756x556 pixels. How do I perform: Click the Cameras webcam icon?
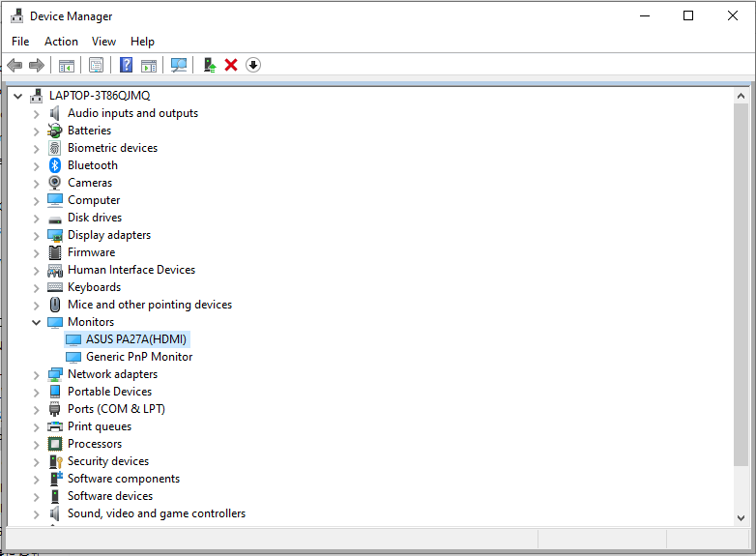point(55,183)
